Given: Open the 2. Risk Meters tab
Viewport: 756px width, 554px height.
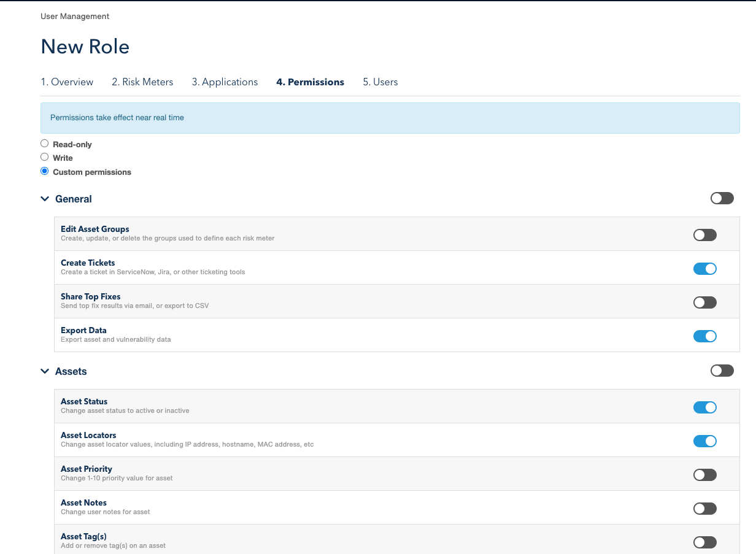Looking at the screenshot, I should 142,82.
